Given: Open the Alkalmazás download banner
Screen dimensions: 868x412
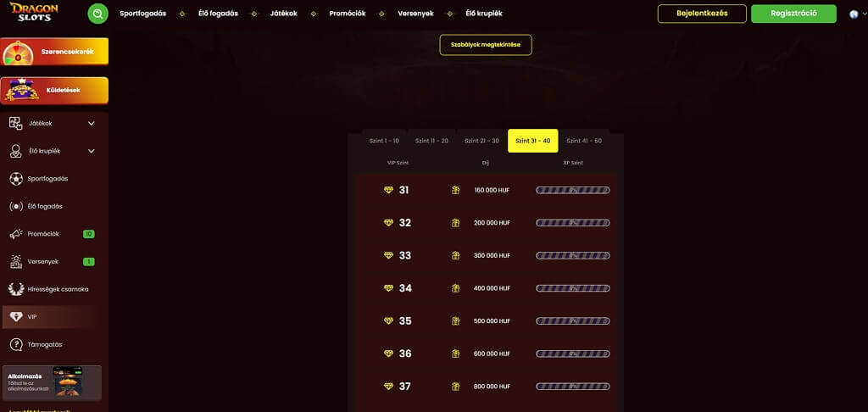Looking at the screenshot, I should 52,382.
